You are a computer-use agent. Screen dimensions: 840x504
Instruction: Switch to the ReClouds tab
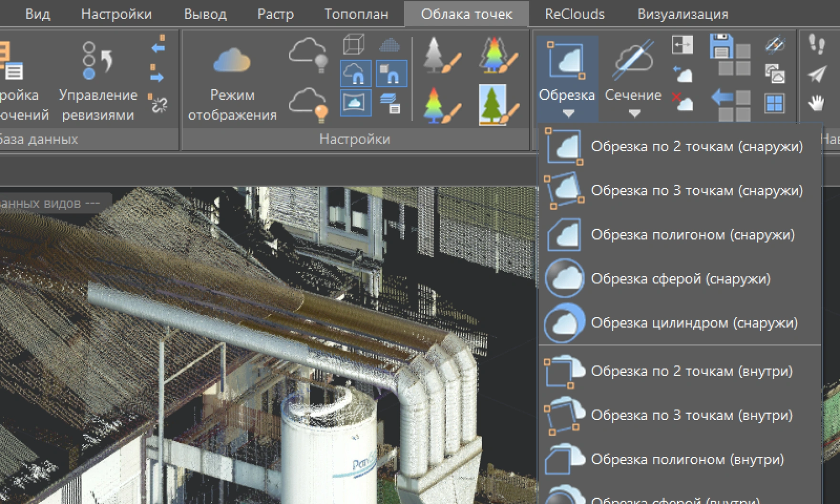click(575, 14)
